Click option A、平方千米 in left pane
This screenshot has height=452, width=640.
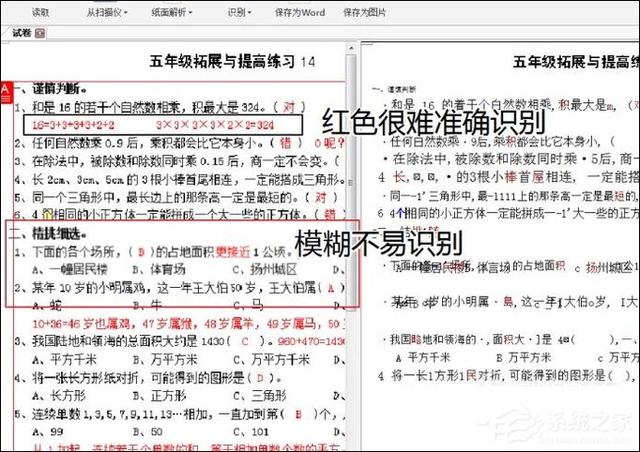point(64,360)
